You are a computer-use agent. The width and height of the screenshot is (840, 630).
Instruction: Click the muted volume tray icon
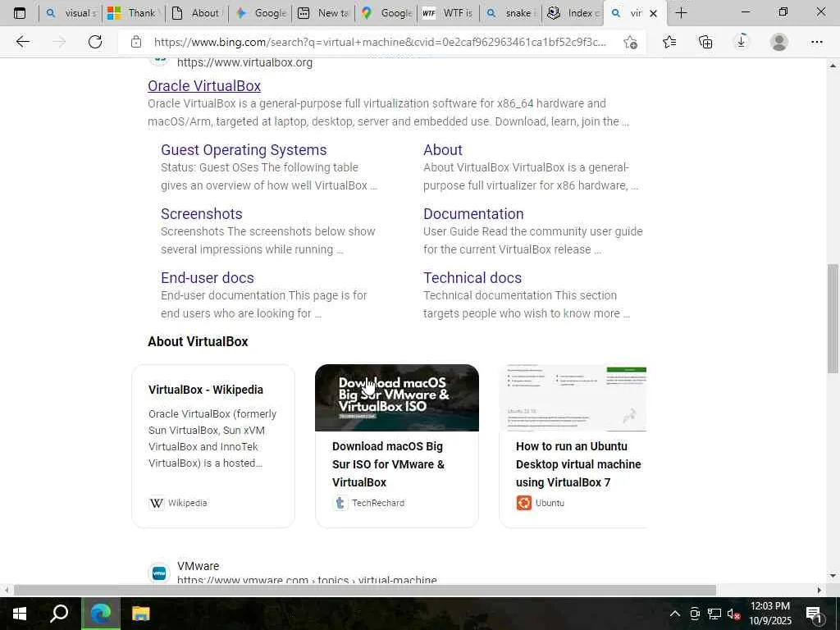click(x=733, y=614)
